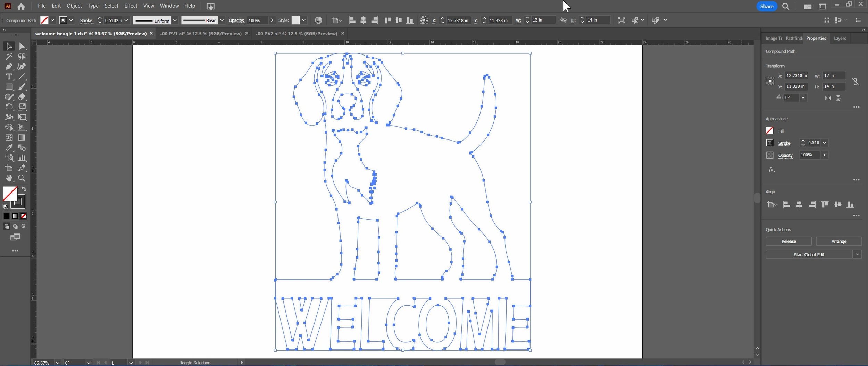Select the Eyedropper tool
The image size is (868, 366).
(9, 148)
